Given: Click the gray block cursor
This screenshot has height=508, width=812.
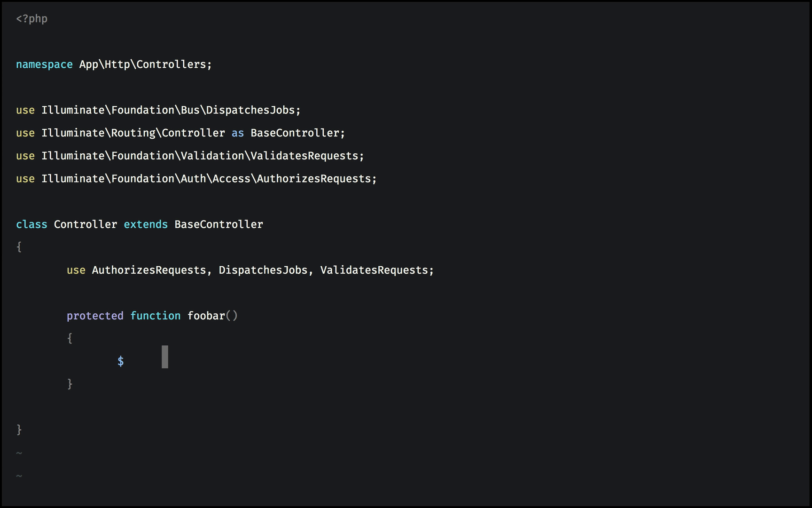Looking at the screenshot, I should click(x=165, y=357).
